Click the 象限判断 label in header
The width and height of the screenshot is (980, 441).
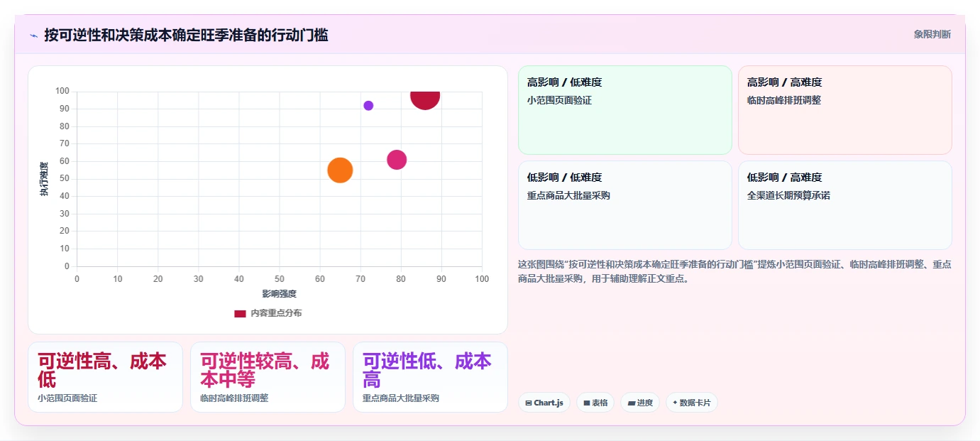coord(932,35)
